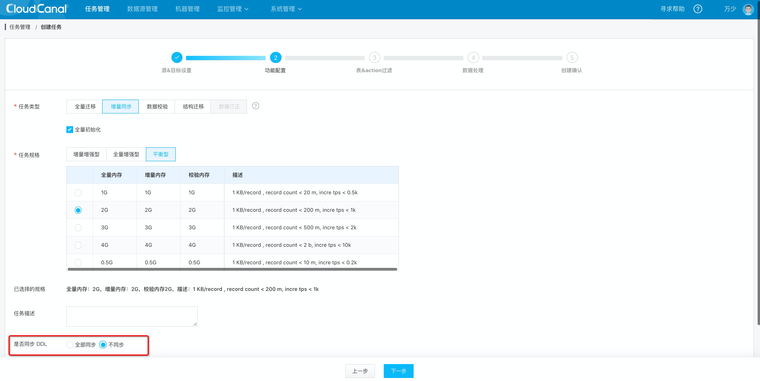Select the 全量迁移 task type
This screenshot has width=760, height=381.
[85, 106]
